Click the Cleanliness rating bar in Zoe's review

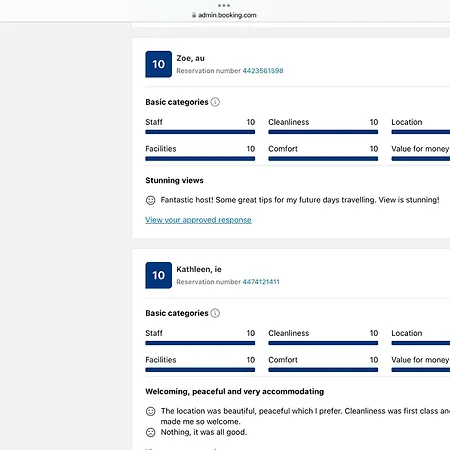323,132
